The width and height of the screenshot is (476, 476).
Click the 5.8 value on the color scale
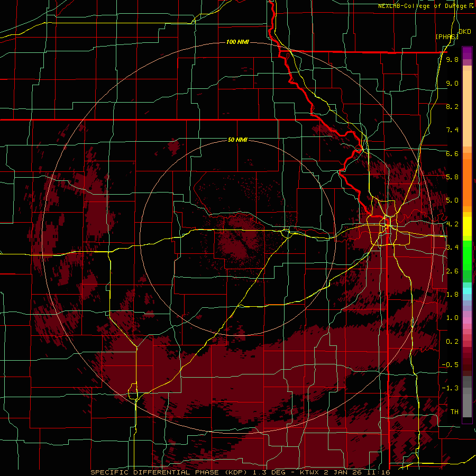pos(452,177)
